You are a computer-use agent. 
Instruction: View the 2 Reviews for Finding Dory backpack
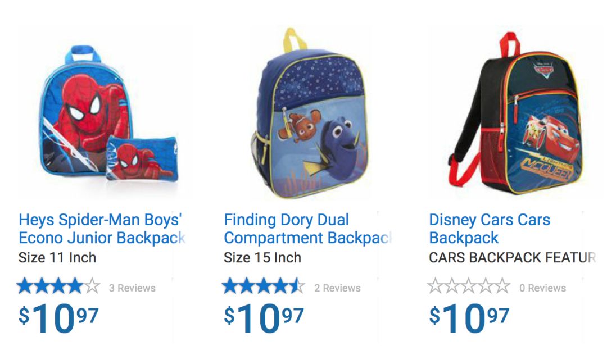click(337, 288)
